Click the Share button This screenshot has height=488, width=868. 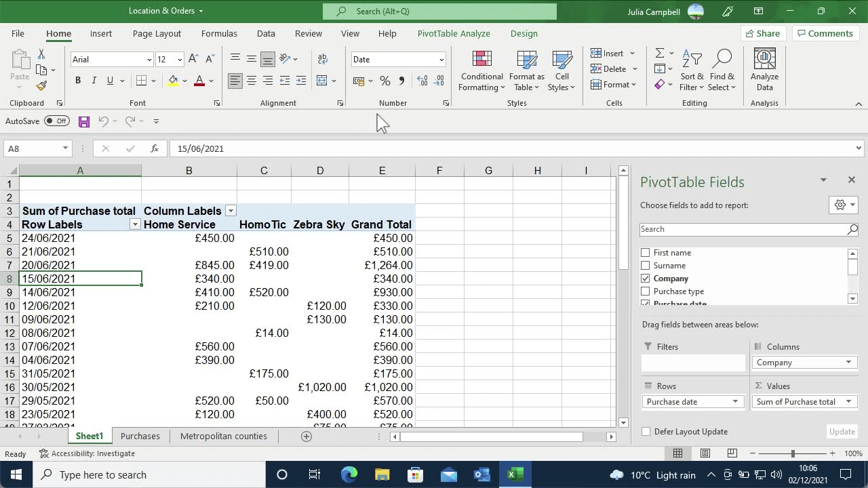click(x=762, y=33)
